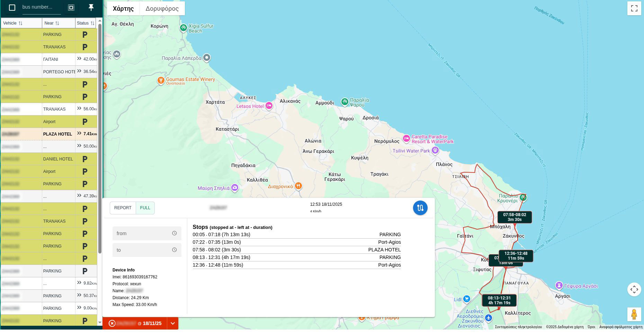Viewport: 644px width, 333px height.
Task: Select the 9.82 Km vehicle row
Action: point(49,284)
